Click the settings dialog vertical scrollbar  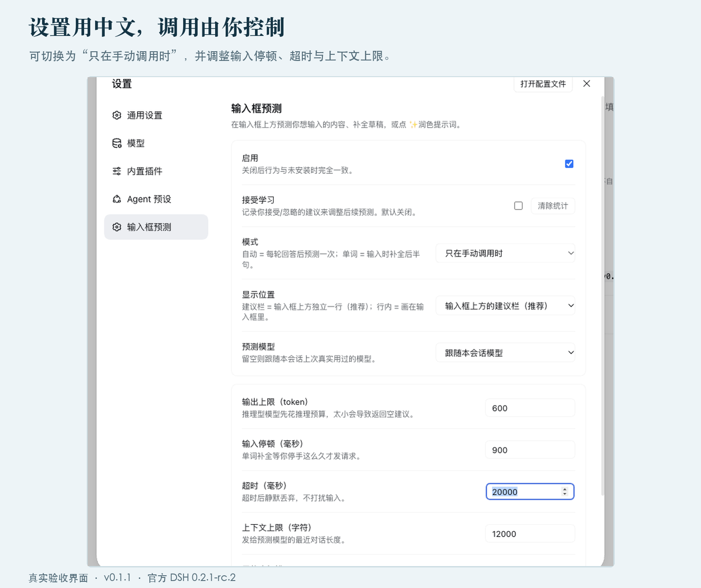pos(603,296)
